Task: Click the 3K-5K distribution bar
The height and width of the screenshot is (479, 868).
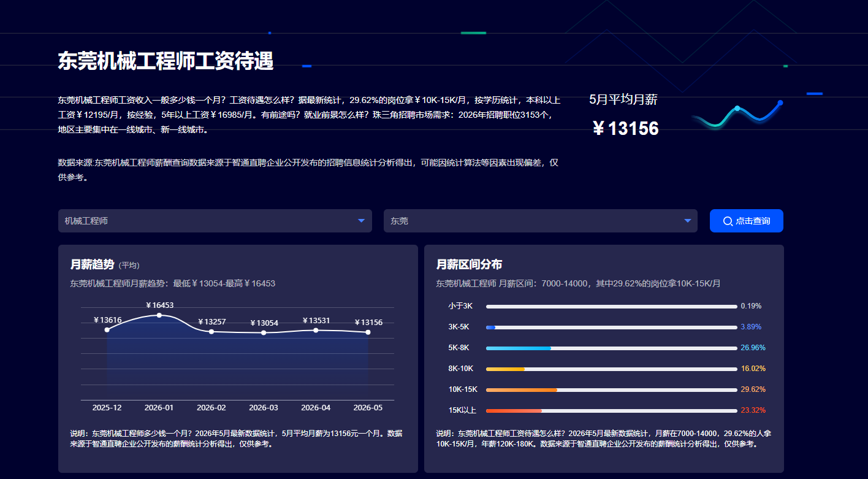Action: click(612, 327)
